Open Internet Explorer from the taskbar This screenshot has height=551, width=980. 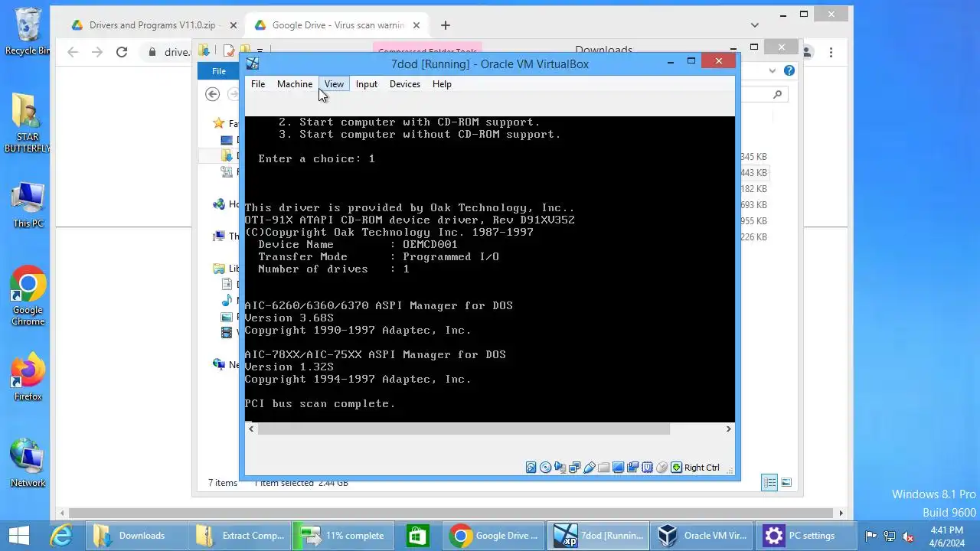[60, 536]
